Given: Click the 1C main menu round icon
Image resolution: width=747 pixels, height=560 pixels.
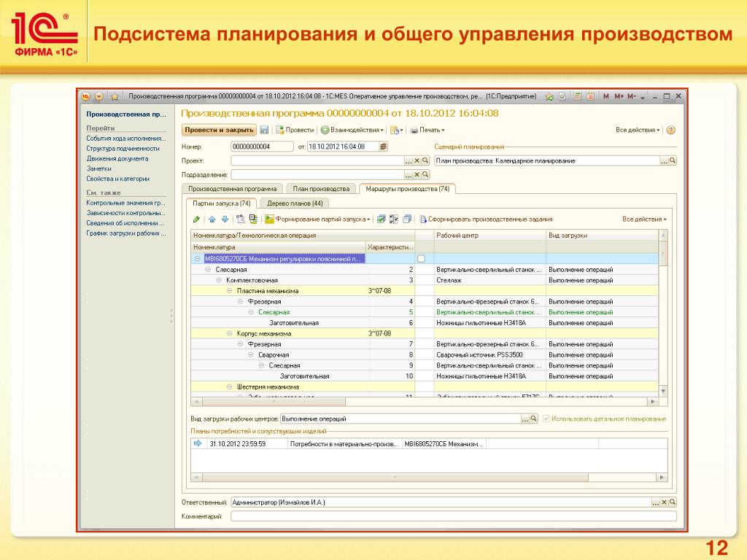Looking at the screenshot, I should click(x=86, y=97).
